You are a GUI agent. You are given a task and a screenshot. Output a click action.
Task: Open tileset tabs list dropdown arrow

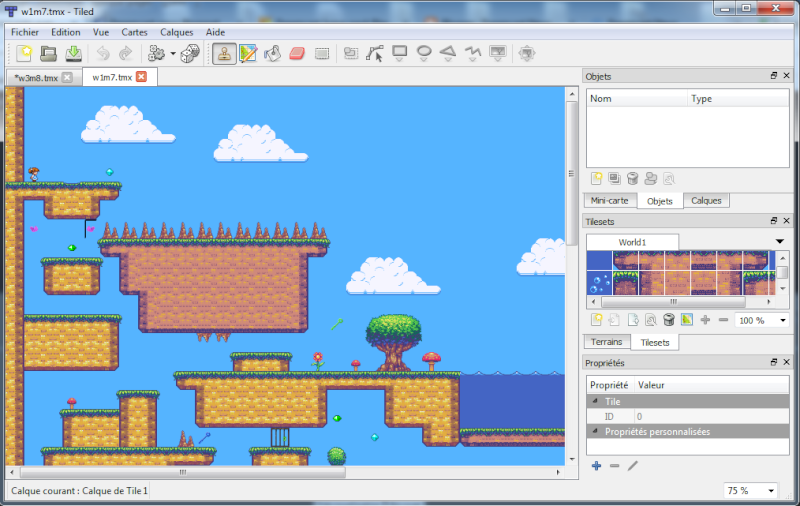coord(780,241)
